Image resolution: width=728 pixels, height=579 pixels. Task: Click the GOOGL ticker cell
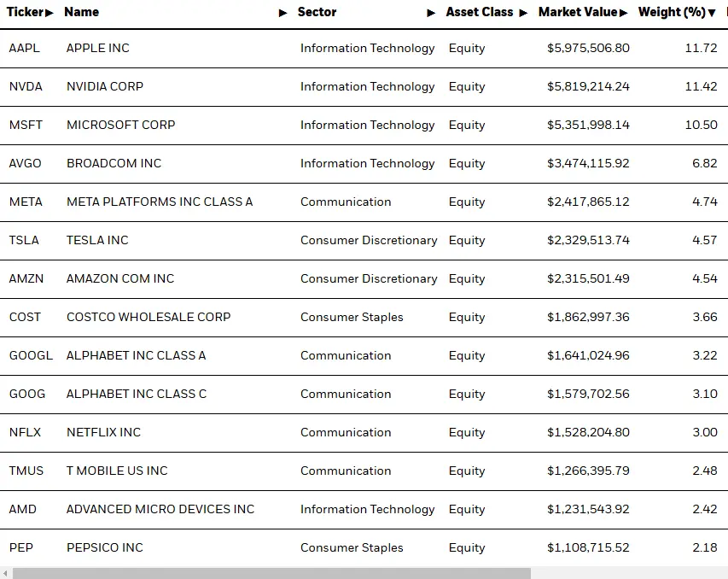click(x=31, y=355)
